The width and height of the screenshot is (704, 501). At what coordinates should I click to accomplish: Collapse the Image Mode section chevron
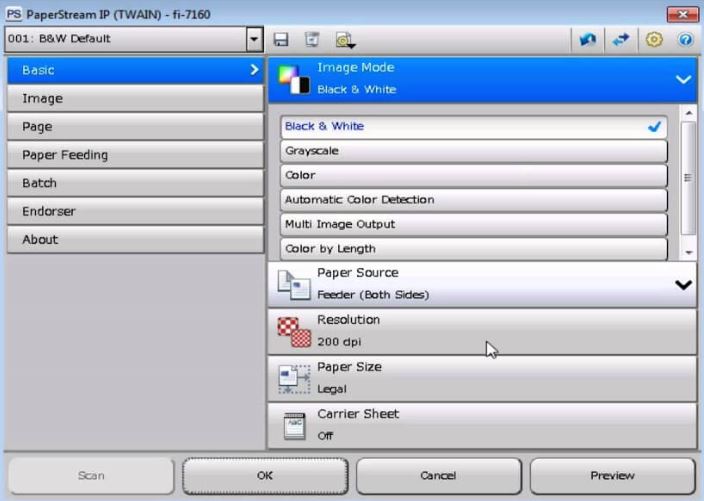click(683, 80)
